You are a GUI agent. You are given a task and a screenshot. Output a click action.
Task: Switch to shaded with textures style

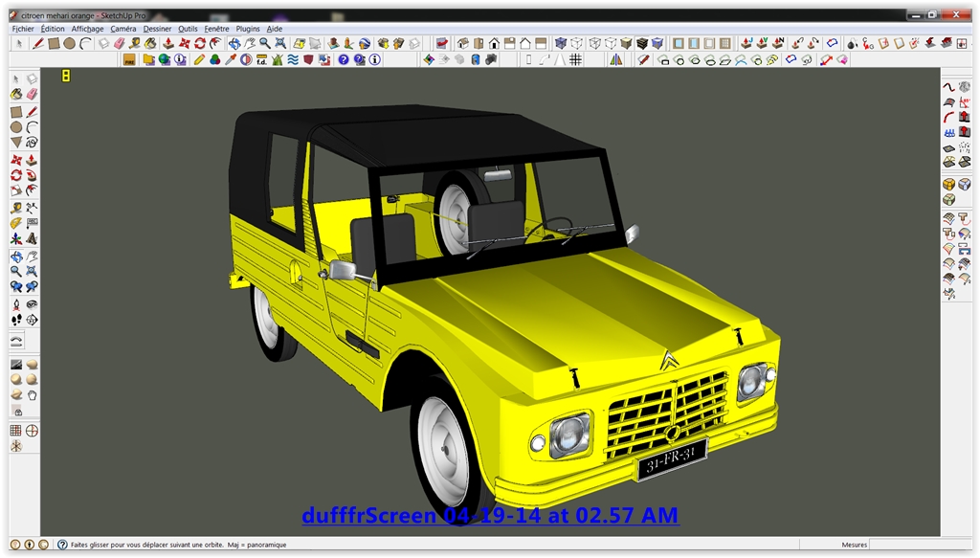tap(642, 43)
